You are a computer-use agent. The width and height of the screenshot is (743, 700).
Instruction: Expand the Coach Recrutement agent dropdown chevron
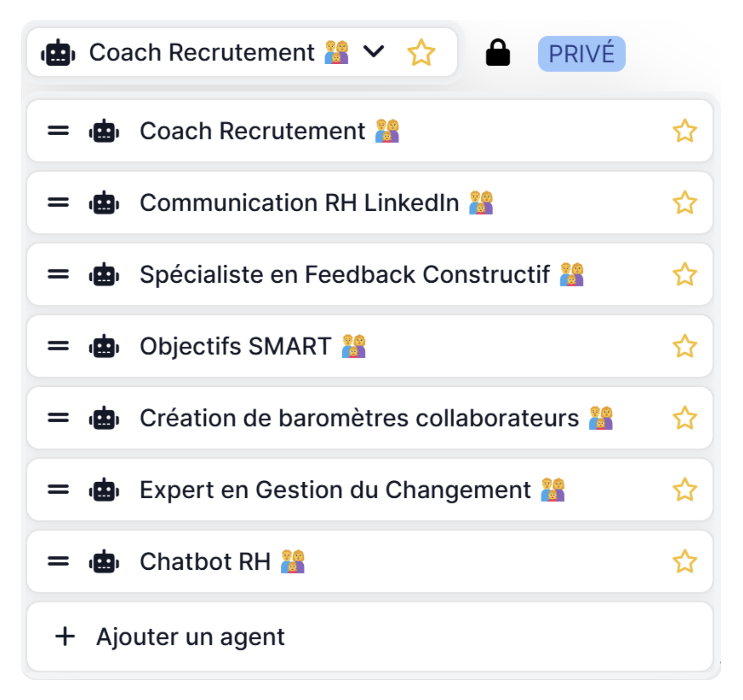point(373,52)
